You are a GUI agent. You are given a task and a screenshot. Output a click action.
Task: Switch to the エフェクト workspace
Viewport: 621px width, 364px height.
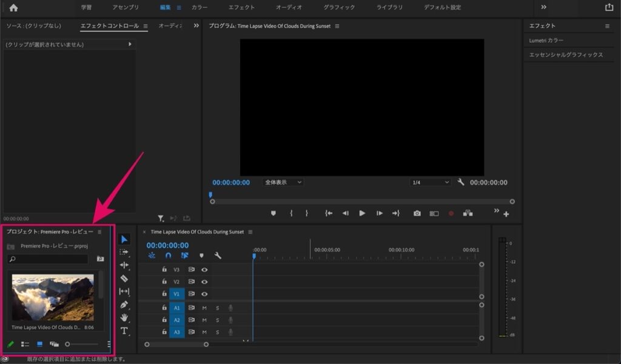pyautogui.click(x=241, y=7)
